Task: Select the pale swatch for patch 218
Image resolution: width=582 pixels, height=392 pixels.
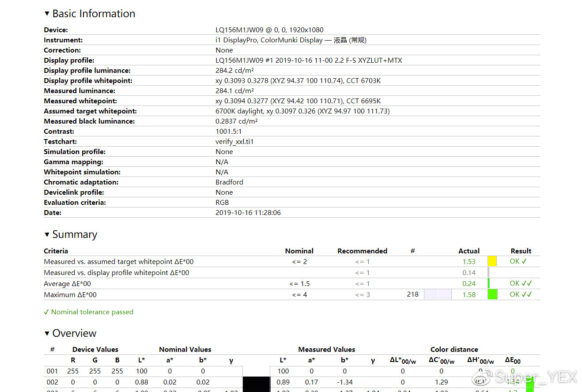Action: 438,294
